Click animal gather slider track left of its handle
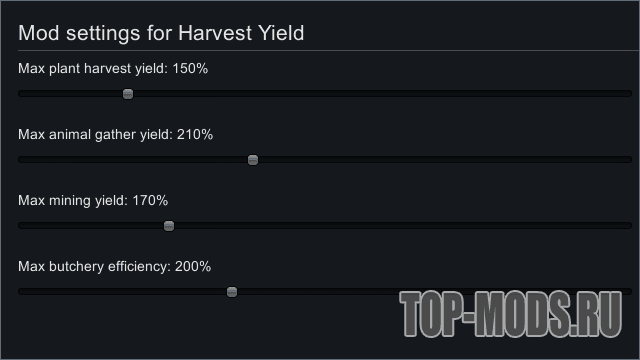This screenshot has height=360, width=640. pyautogui.click(x=133, y=160)
